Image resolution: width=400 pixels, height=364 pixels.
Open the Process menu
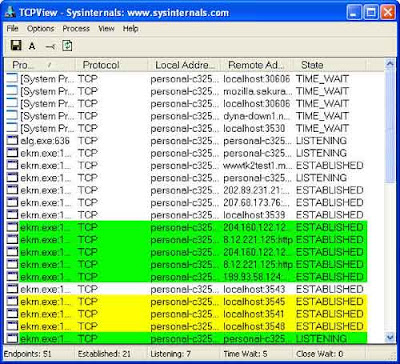(x=76, y=29)
